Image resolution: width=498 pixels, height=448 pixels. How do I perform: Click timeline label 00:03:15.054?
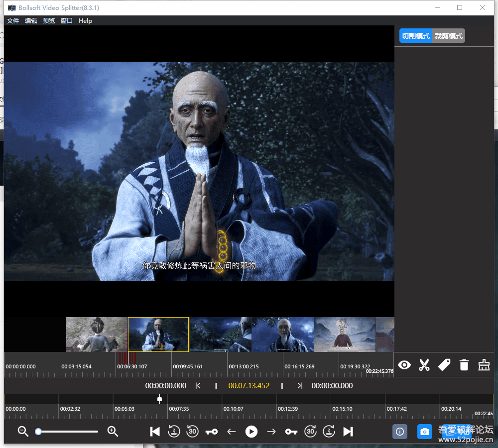[76, 366]
